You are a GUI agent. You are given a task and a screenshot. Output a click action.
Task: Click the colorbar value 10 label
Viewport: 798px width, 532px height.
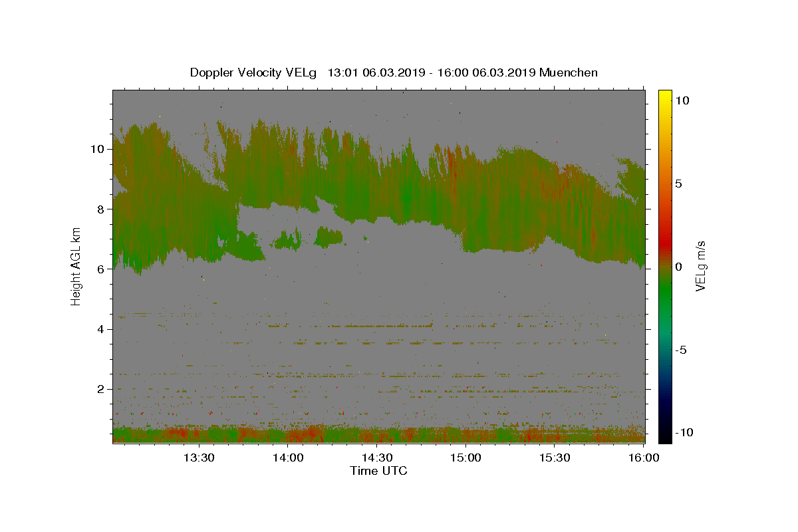(683, 100)
